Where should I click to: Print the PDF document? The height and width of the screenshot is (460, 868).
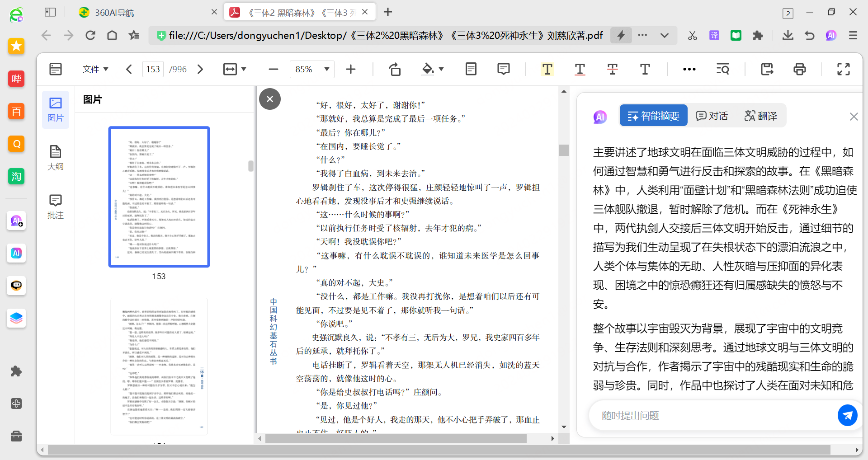click(799, 69)
